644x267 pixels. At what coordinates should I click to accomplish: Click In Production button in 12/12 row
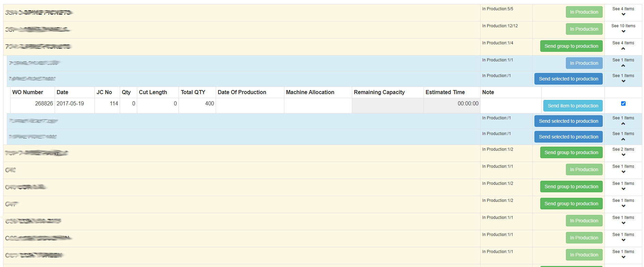coord(584,29)
